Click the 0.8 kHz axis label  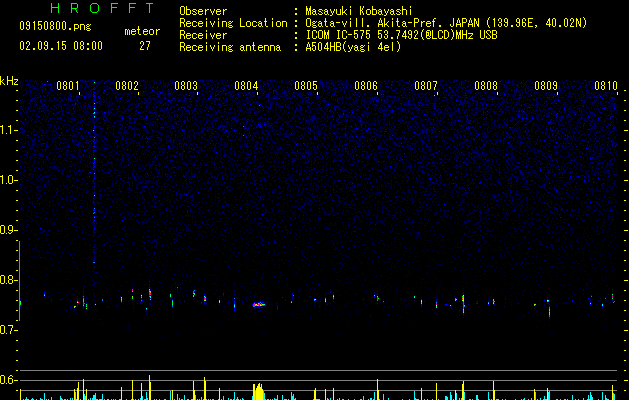click(8, 280)
